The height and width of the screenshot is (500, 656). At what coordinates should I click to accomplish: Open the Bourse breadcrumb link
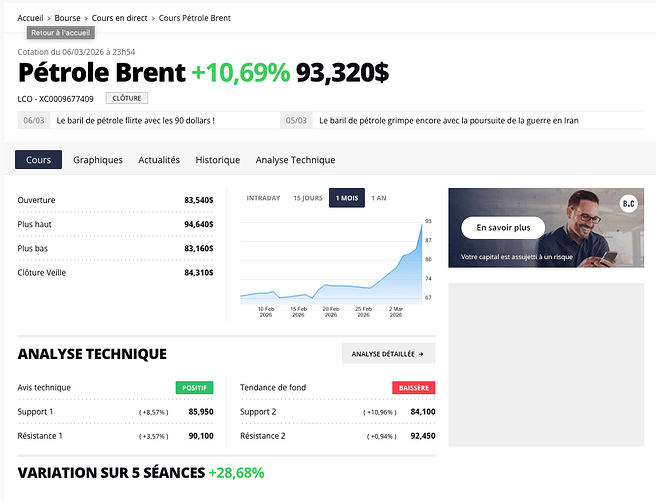pyautogui.click(x=68, y=18)
